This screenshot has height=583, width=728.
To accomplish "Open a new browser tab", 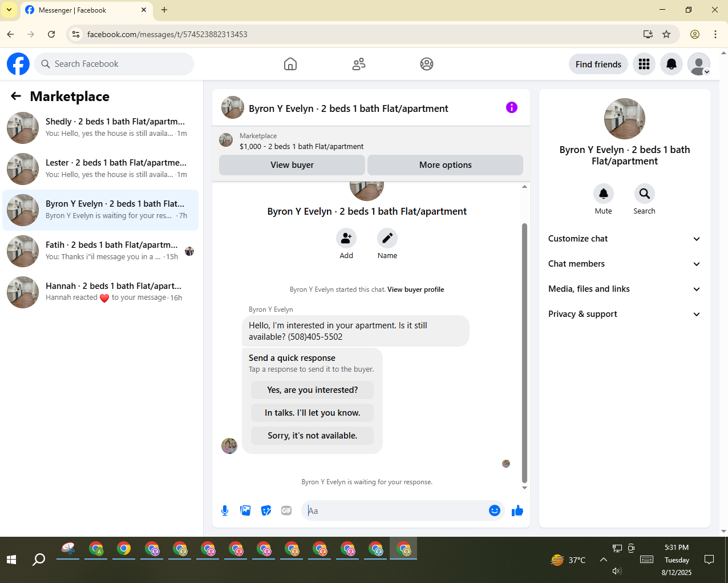I will pos(164,10).
